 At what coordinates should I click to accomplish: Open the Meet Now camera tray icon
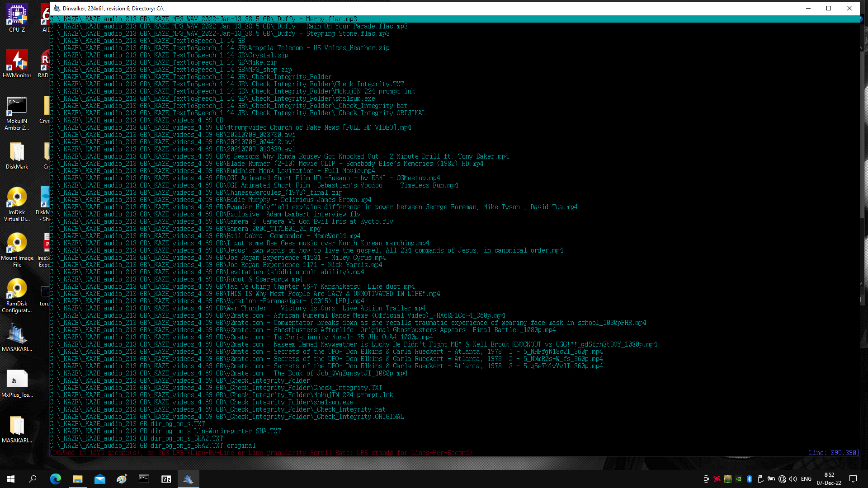[x=706, y=479]
